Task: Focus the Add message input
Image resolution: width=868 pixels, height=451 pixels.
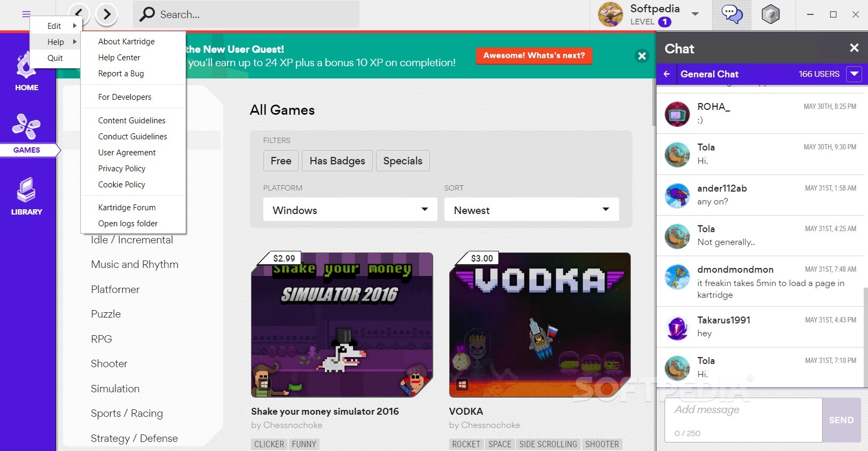Action: (x=743, y=420)
